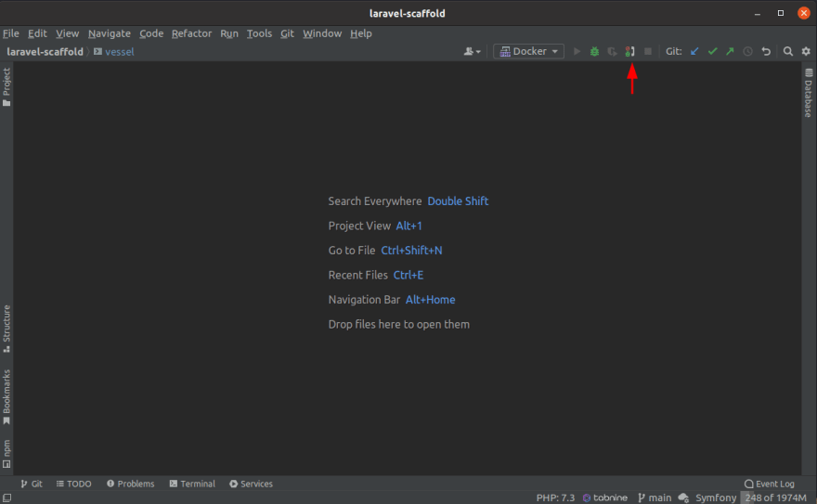
Task: Open the Terminal tool window button
Action: (192, 484)
